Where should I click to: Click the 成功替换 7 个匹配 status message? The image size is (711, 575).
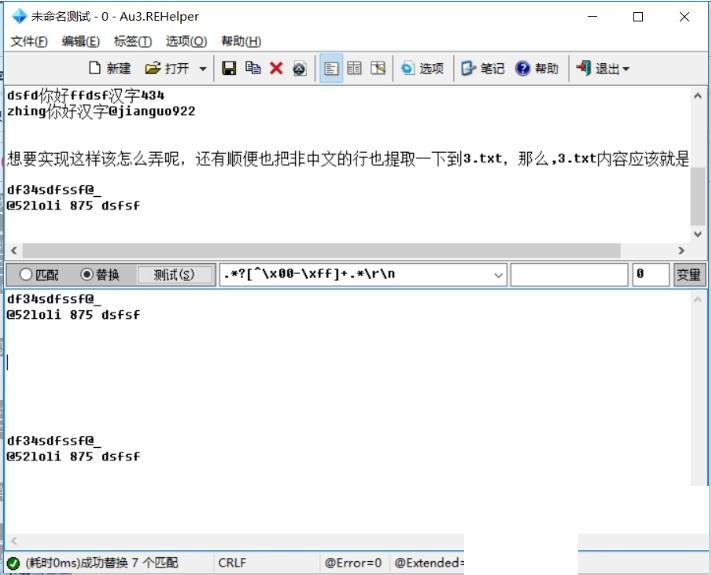click(x=102, y=563)
